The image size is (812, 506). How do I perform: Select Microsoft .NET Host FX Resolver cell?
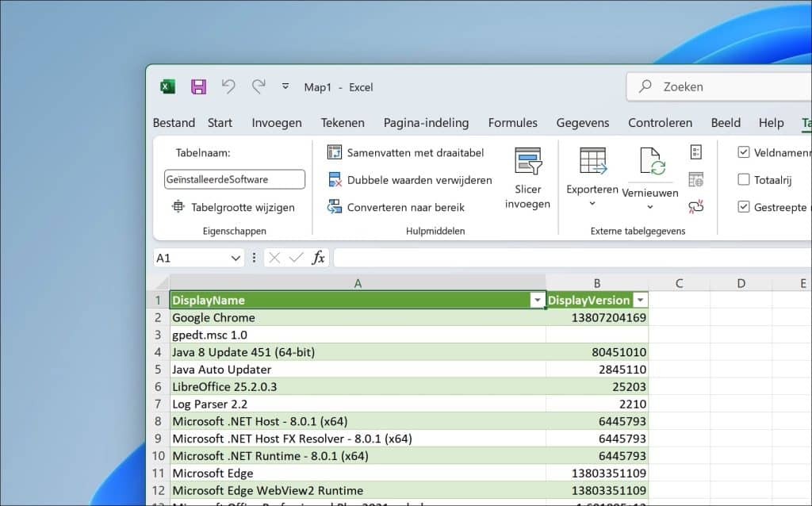[358, 439]
